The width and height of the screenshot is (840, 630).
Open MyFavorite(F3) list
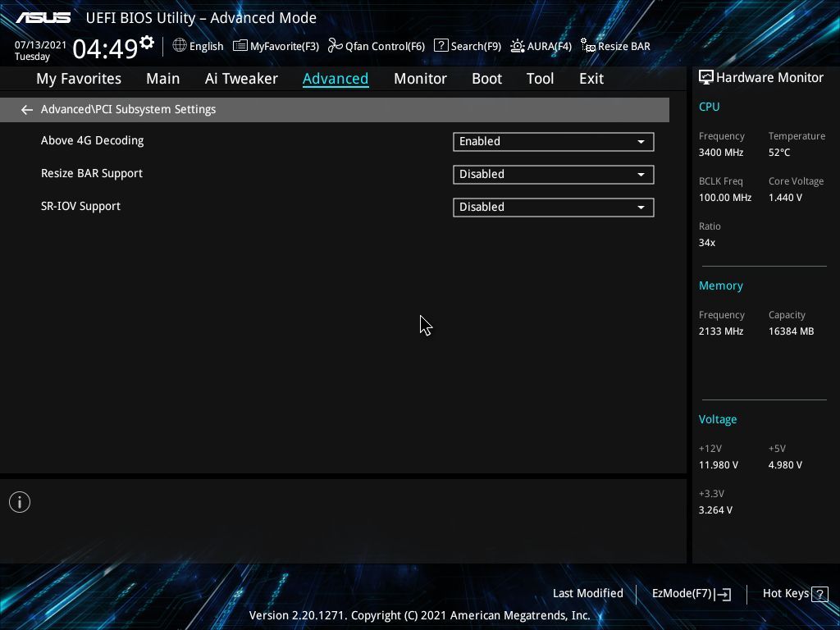point(276,46)
